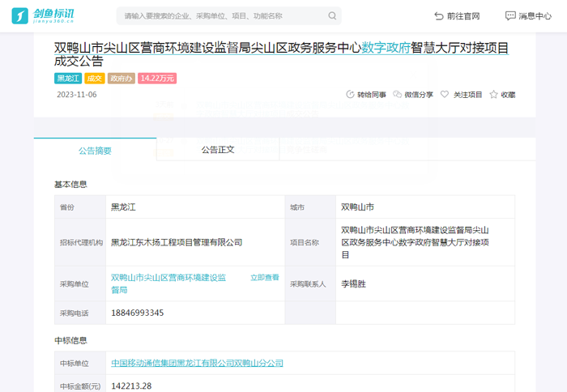Click the 采购联系人 label cell

(310, 283)
